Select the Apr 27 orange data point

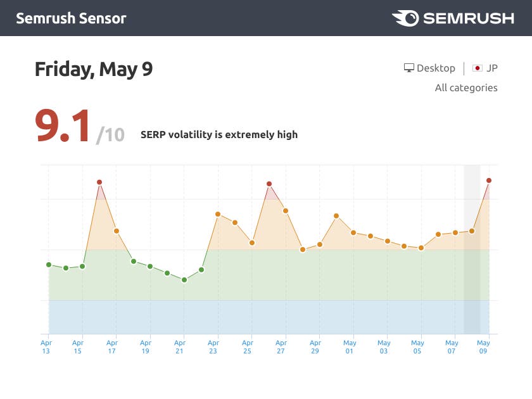click(x=286, y=211)
